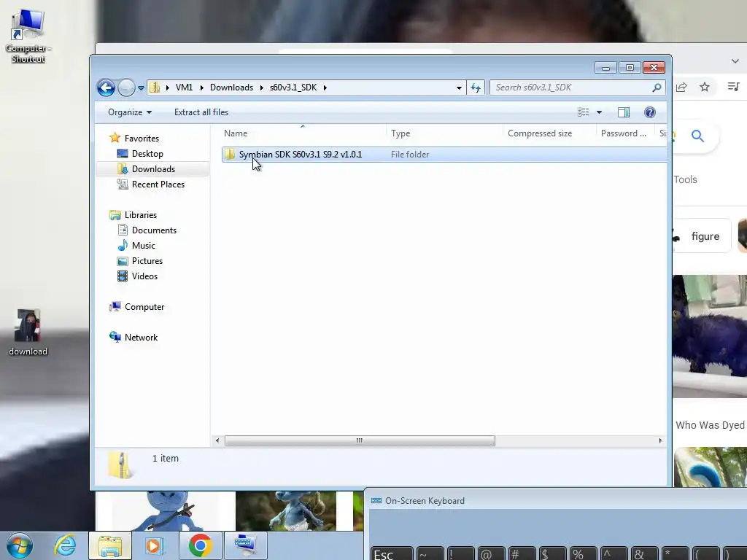This screenshot has width=747, height=560.
Task: Select Libraries in navigation pane
Action: pos(141,215)
